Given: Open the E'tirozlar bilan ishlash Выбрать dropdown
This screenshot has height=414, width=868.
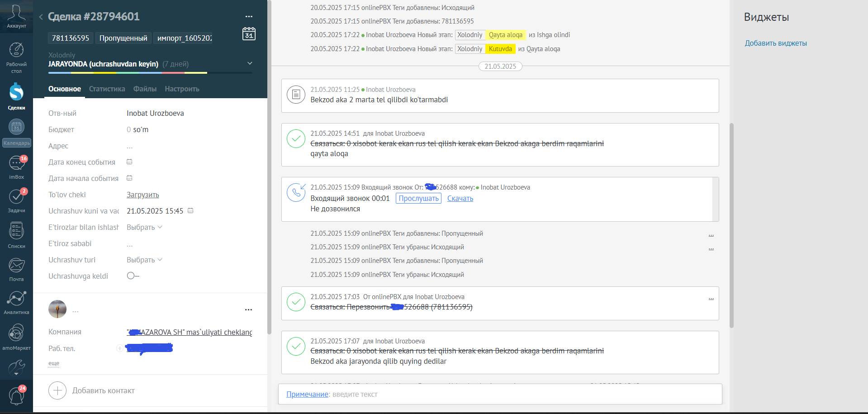Looking at the screenshot, I should 143,227.
